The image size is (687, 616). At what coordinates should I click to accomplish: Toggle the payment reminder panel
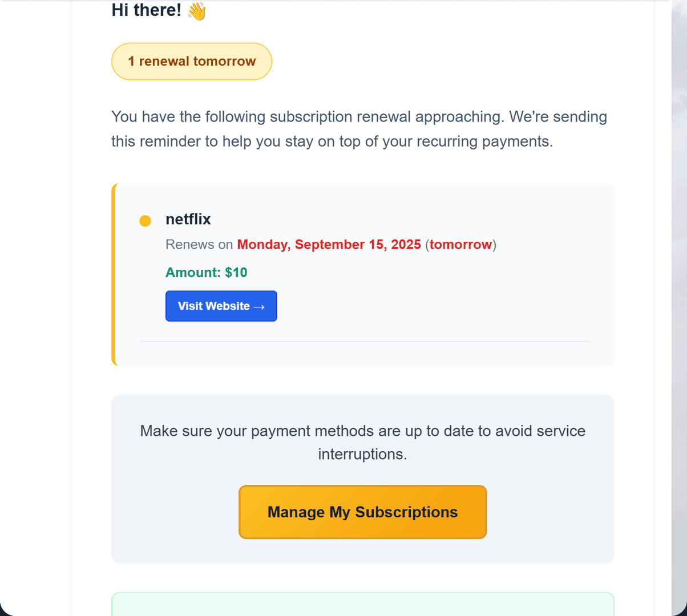pos(362,479)
